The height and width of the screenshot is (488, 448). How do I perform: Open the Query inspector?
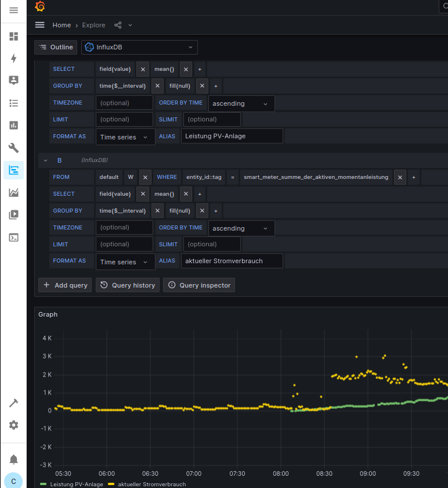click(x=199, y=285)
